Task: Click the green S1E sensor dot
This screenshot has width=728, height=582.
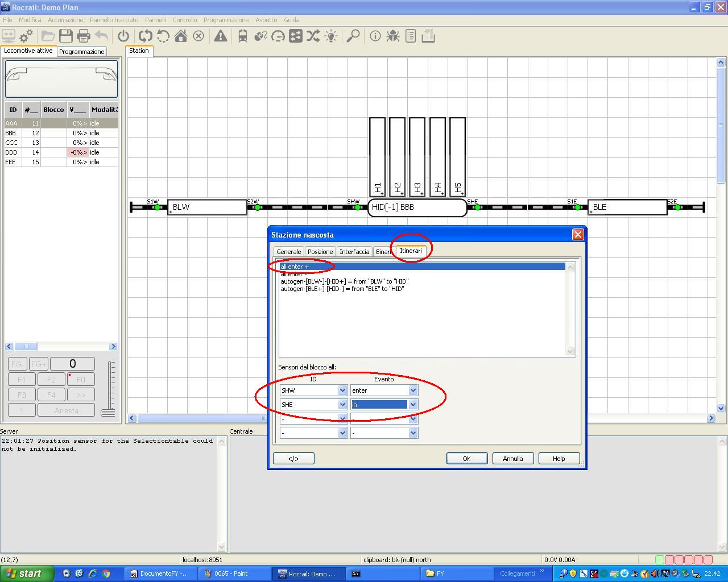Action: pyautogui.click(x=578, y=207)
